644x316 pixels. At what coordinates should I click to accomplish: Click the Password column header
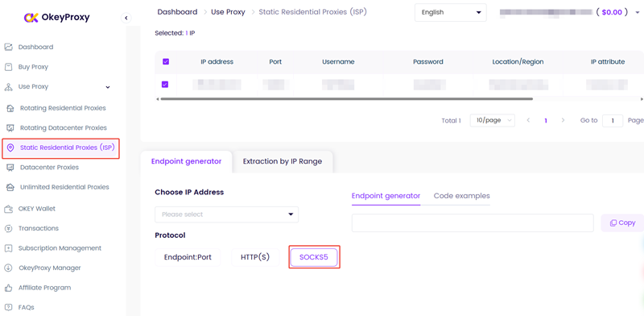point(428,62)
